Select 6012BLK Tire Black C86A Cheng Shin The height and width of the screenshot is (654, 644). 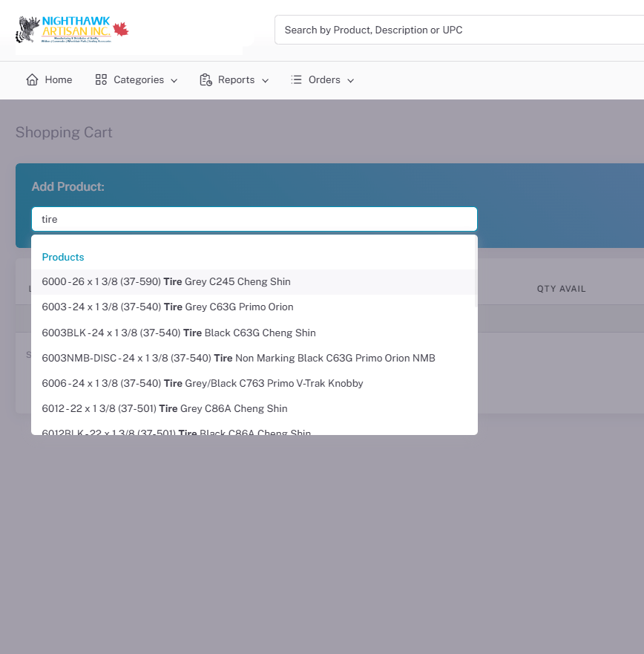click(177, 431)
